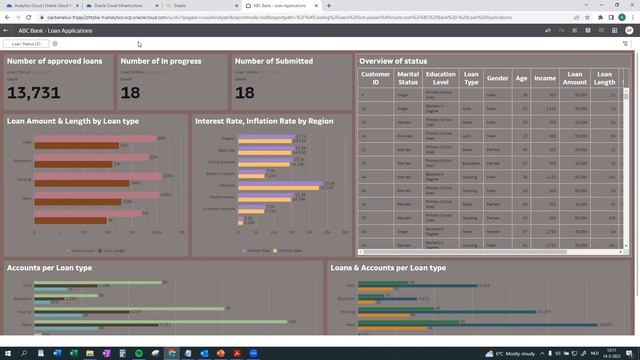Open the notification center icon
This screenshot has width=640, height=360.
tap(629, 353)
